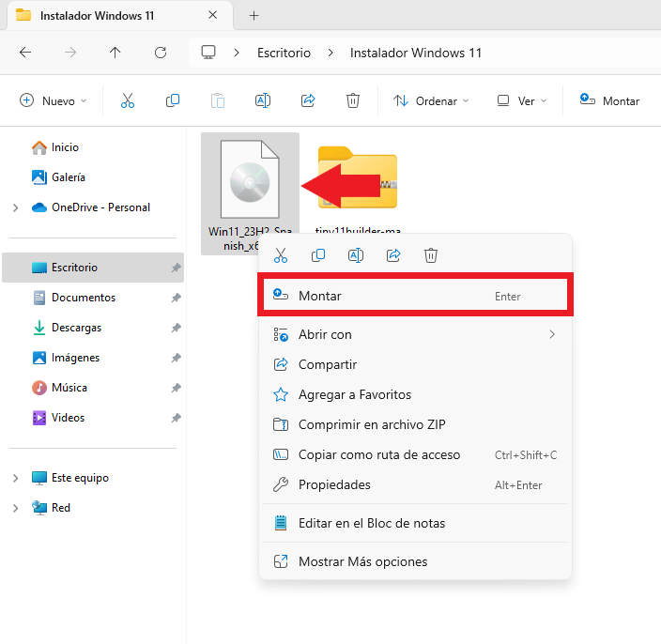Click the PC monitor icon in the address bar
The image size is (661, 644).
pos(208,53)
